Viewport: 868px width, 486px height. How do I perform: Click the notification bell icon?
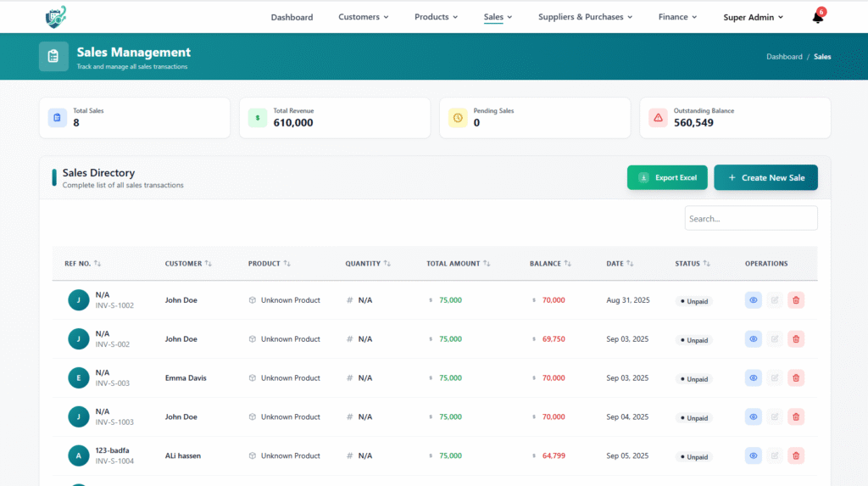[x=817, y=17]
